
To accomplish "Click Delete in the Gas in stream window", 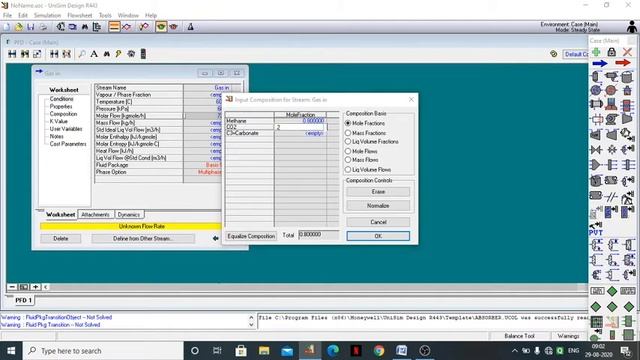I will coord(60,238).
